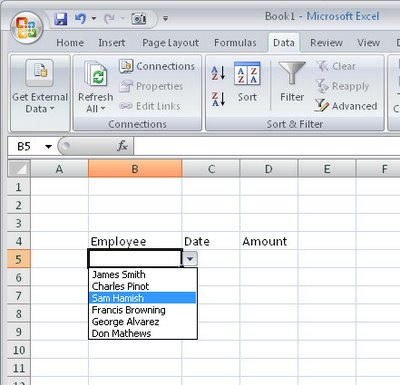The image size is (400, 385).
Task: Select Sam Hamish from the list
Action: (x=143, y=298)
